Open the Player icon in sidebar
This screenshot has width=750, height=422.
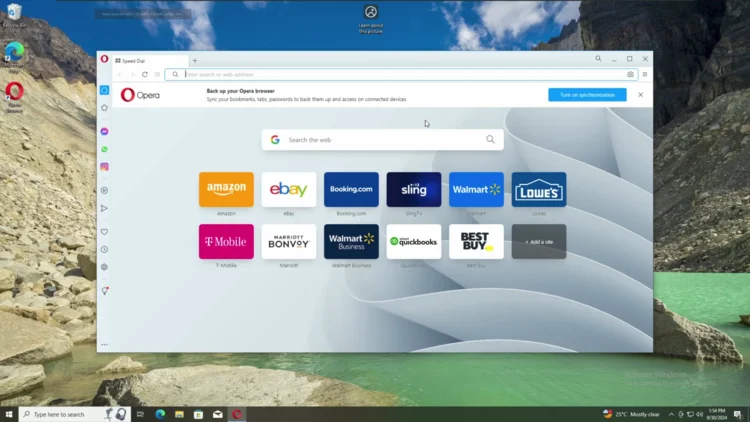tap(104, 190)
